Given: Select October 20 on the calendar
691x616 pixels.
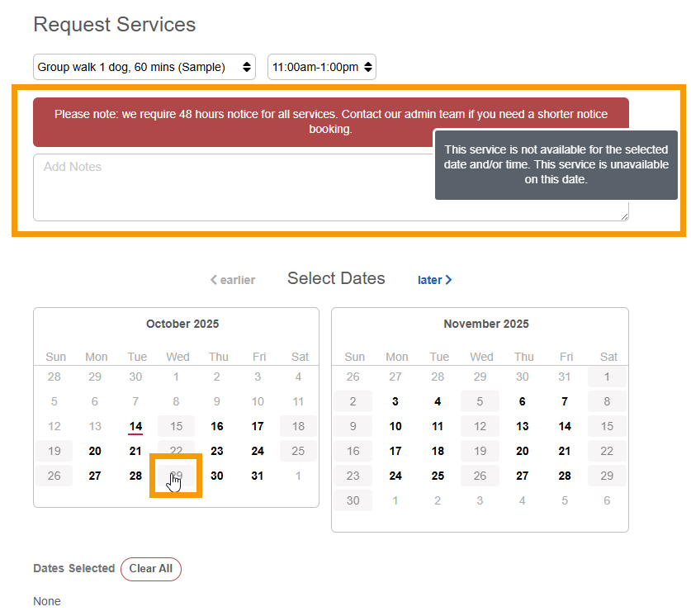Looking at the screenshot, I should [x=95, y=451].
